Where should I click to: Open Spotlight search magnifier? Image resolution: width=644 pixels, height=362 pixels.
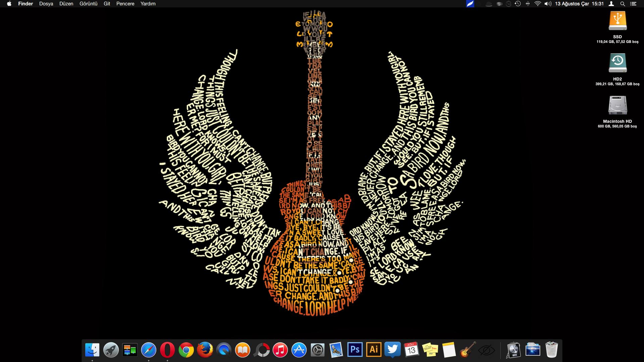(623, 4)
